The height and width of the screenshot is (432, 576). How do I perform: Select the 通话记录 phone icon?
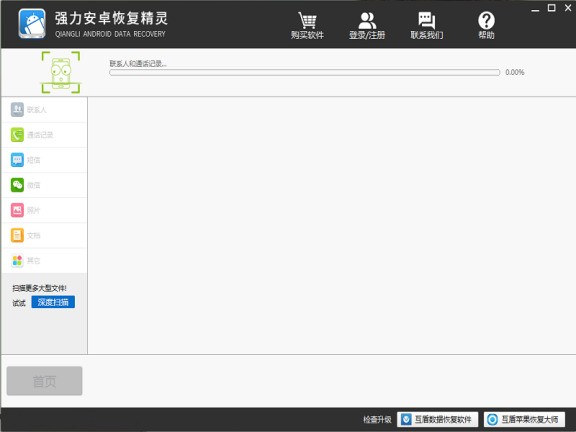(17, 135)
